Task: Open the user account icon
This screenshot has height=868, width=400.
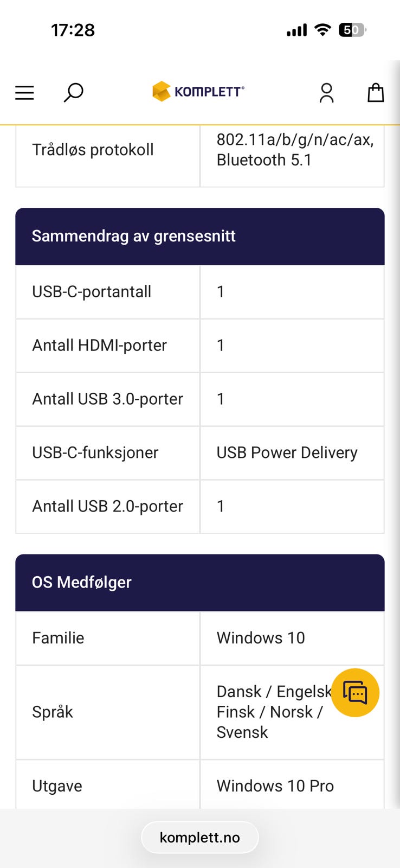Action: [x=326, y=93]
